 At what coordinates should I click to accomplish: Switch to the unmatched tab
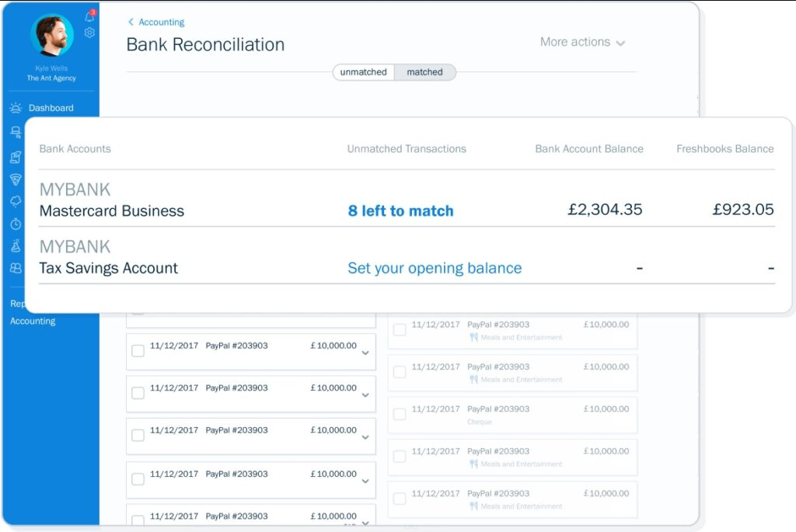click(x=363, y=72)
